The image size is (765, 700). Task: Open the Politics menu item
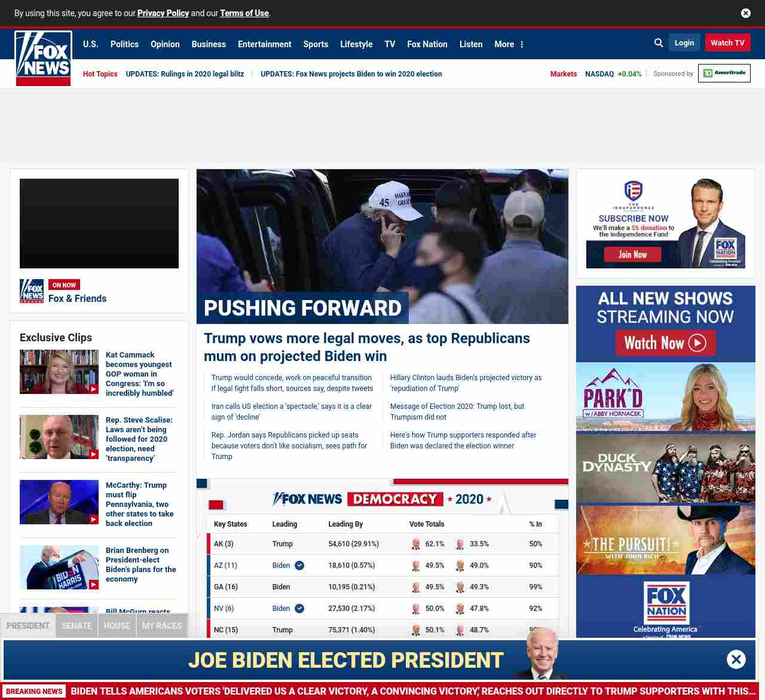[124, 44]
